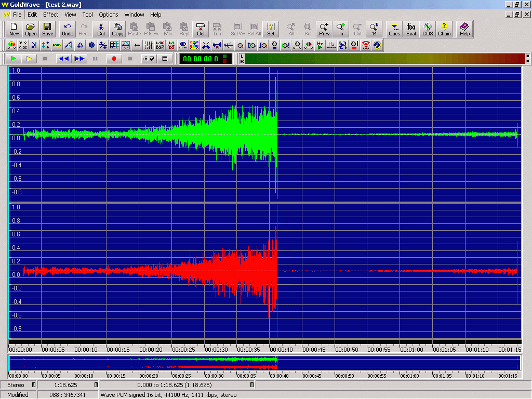Viewport: 532px width, 399px height.
Task: Launch the CDX audio extraction tool
Action: pyautogui.click(x=428, y=28)
